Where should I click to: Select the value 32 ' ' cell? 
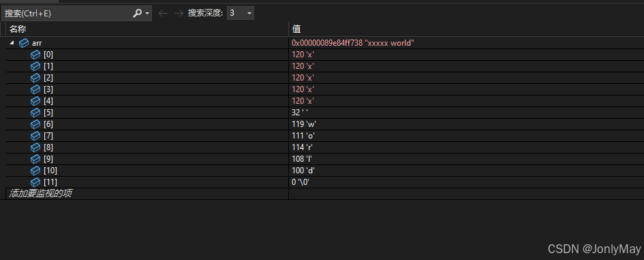(x=466, y=113)
